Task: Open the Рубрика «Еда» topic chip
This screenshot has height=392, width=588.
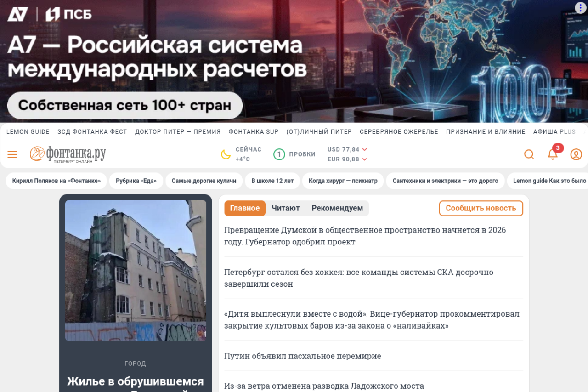Action: [136, 181]
